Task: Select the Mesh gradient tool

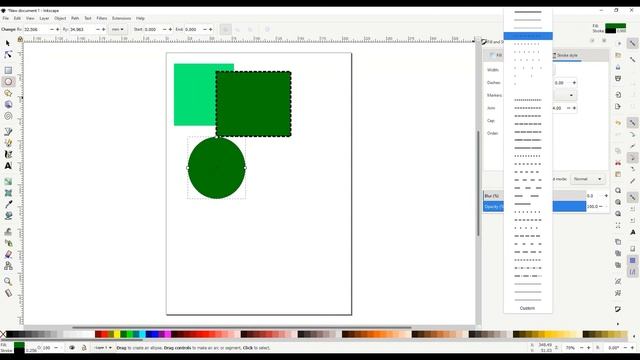Action: pos(8,193)
